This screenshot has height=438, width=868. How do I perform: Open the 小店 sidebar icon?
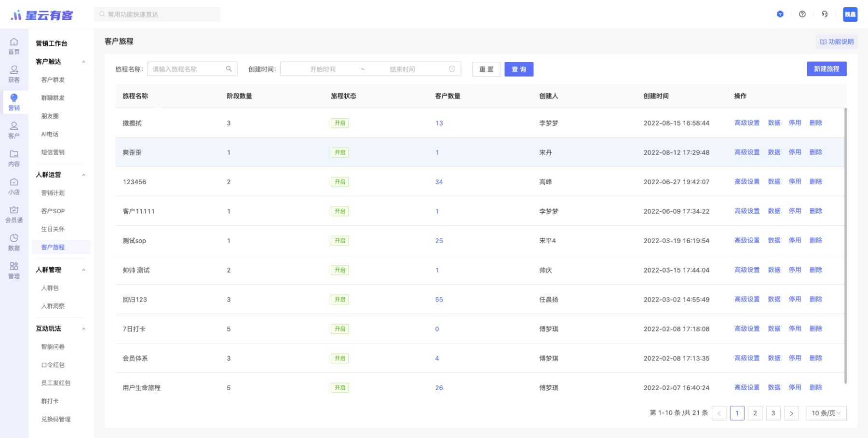click(14, 186)
